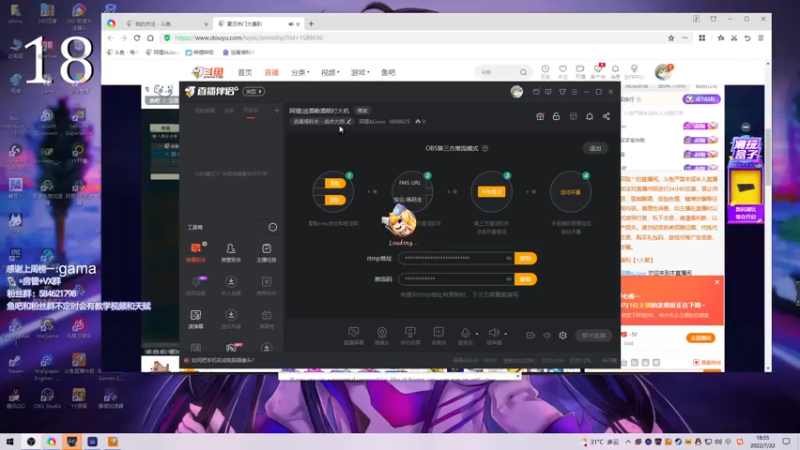Open the 直播弹幕 icon in bottom bar
Screen dimensions: 800x450
(x=354, y=335)
